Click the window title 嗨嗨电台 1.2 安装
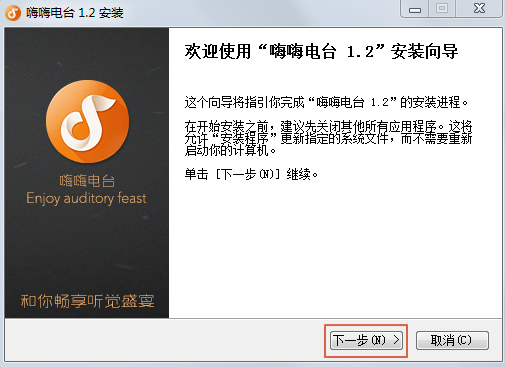This screenshot has height=367, width=505. pyautogui.click(x=75, y=13)
